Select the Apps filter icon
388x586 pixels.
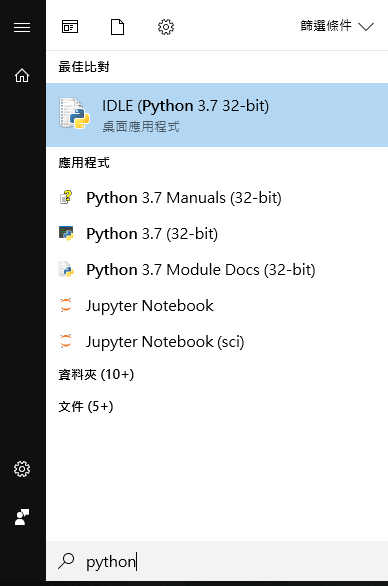pyautogui.click(x=70, y=27)
